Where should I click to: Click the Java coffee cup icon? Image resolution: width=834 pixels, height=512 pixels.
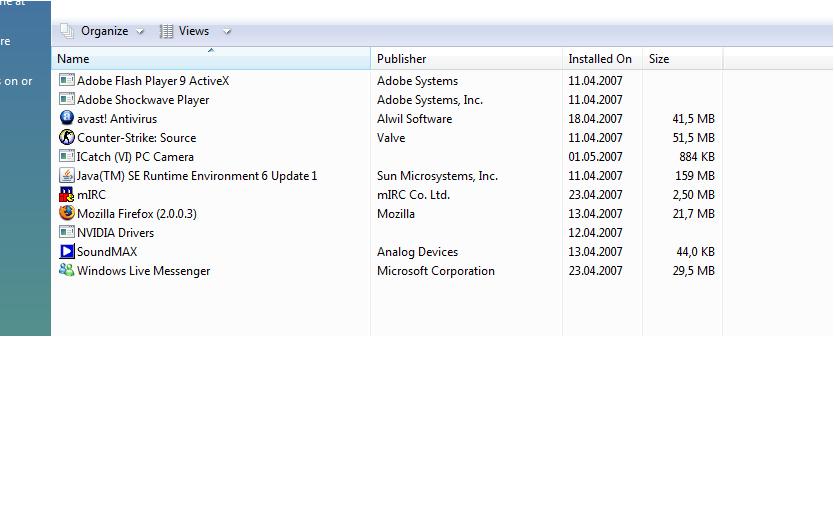pos(66,175)
